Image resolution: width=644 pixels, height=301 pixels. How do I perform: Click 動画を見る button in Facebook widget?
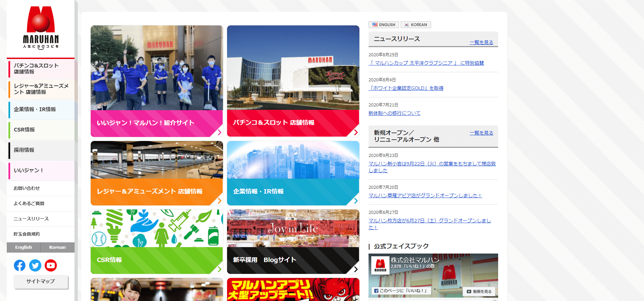coord(479,292)
